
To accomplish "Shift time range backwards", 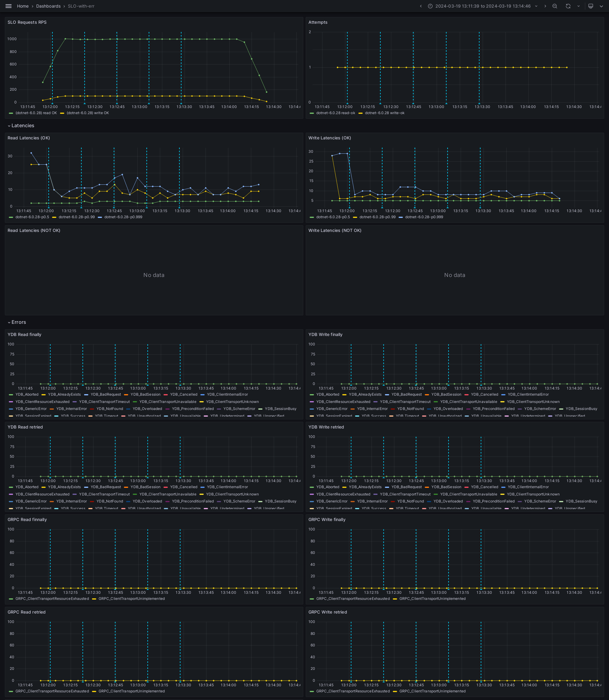I will coord(421,6).
